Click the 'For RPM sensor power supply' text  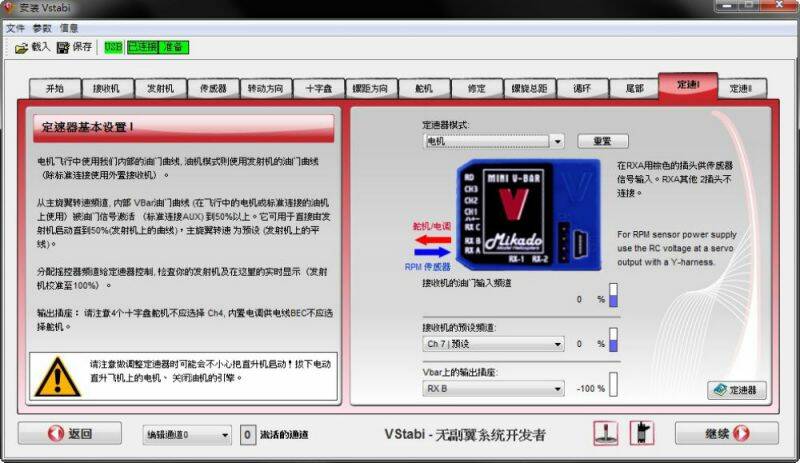click(677, 234)
